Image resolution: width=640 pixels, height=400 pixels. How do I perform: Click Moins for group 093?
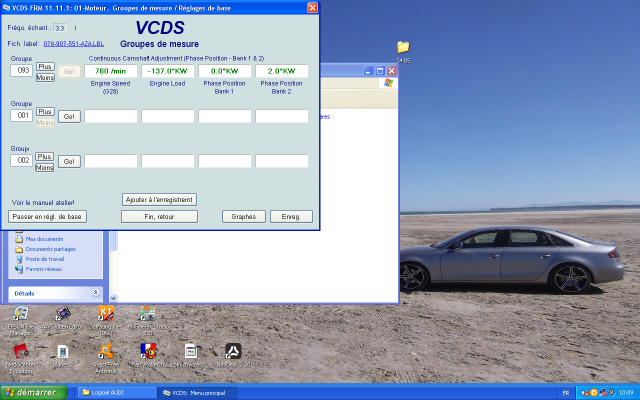click(45, 77)
